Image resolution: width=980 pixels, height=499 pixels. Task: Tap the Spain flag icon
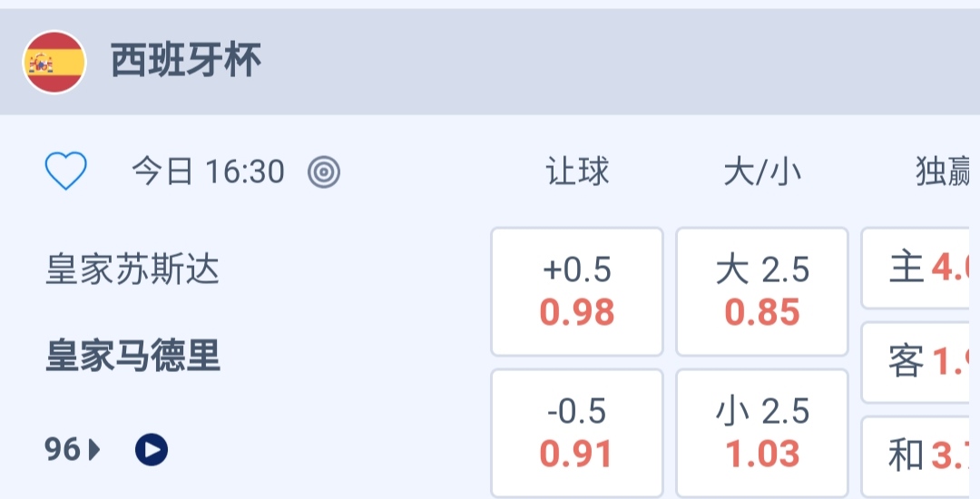point(54,62)
